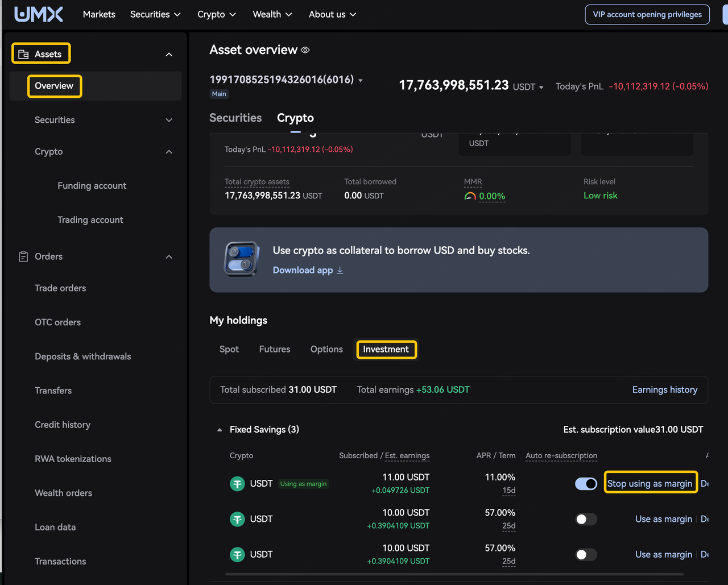
Task: Open the account number selector dropdown
Action: [361, 80]
